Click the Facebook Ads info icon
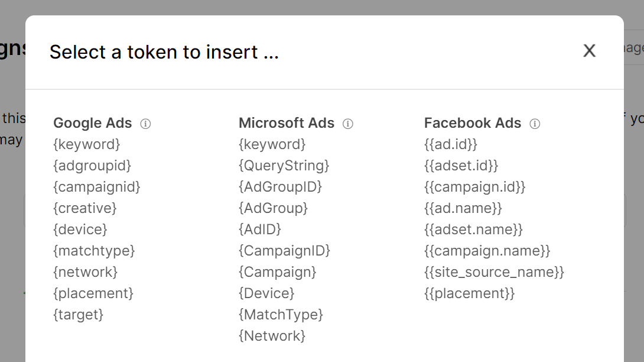The image size is (644, 362). click(535, 124)
